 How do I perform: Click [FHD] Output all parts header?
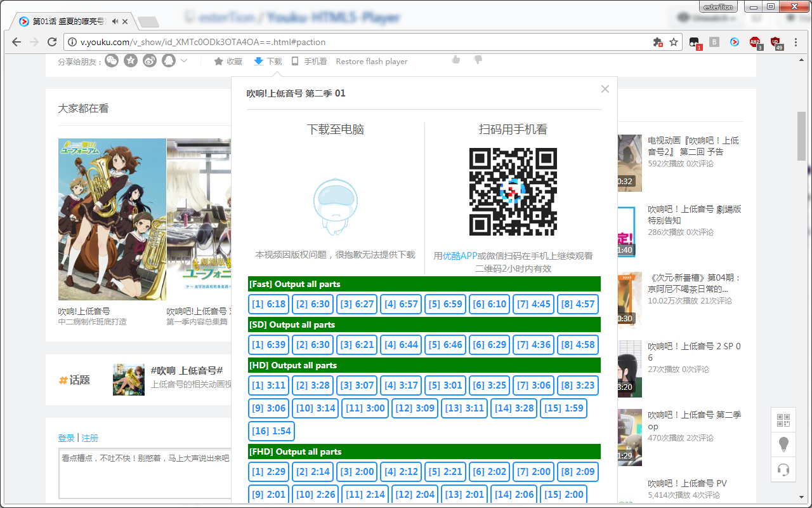click(x=424, y=451)
